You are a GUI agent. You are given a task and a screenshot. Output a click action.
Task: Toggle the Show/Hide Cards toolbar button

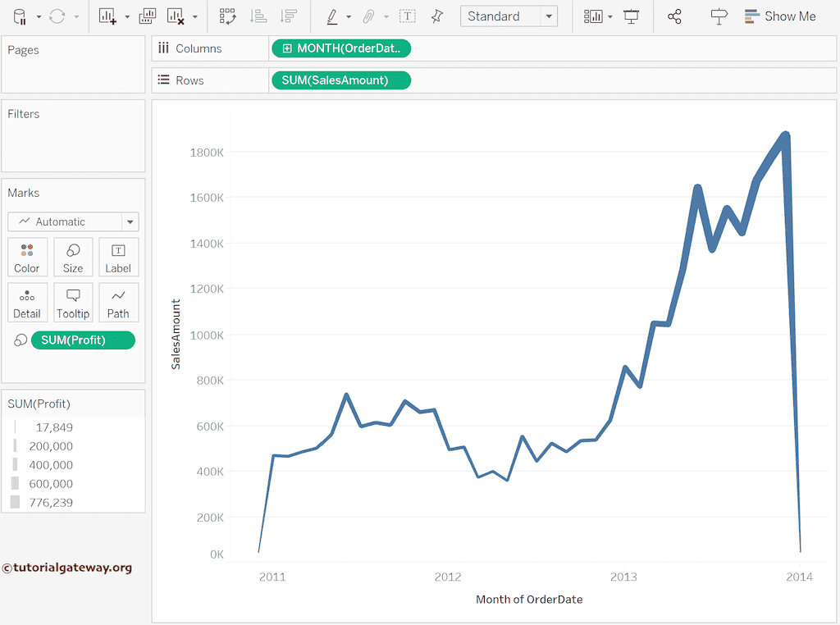(593, 16)
